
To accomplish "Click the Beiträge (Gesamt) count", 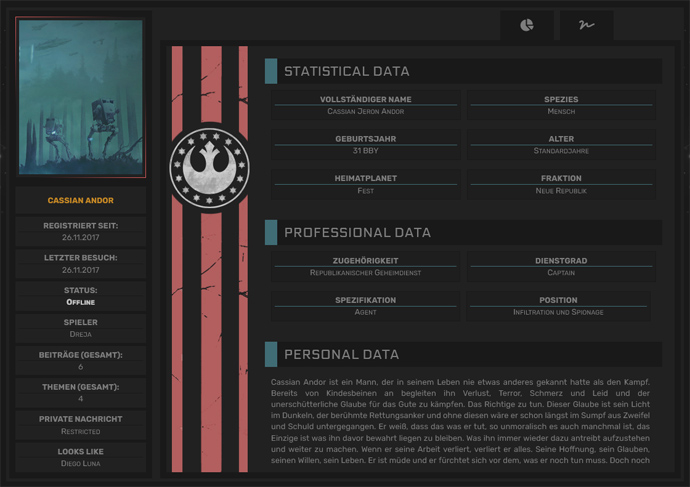I will (81, 367).
